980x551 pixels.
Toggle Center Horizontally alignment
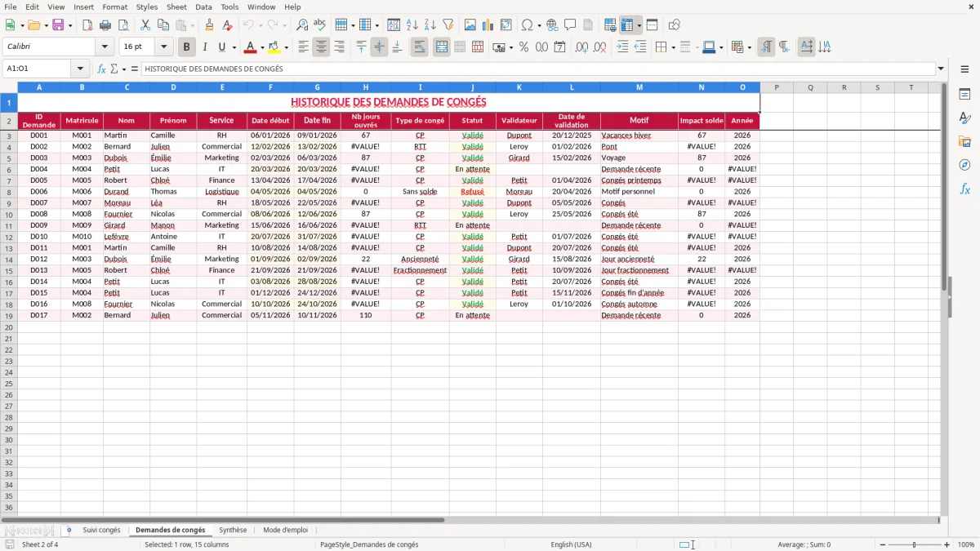tap(321, 47)
